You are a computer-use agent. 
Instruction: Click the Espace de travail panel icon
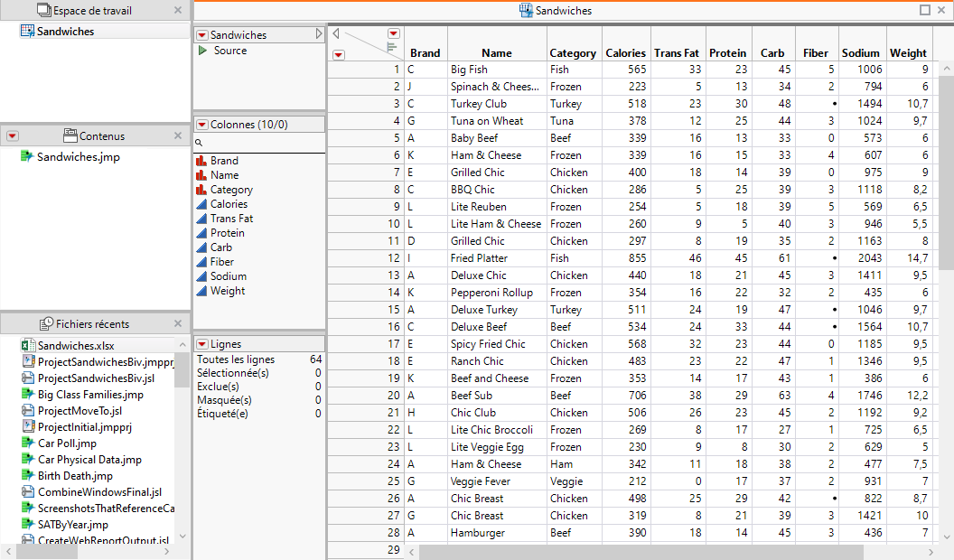(43, 10)
